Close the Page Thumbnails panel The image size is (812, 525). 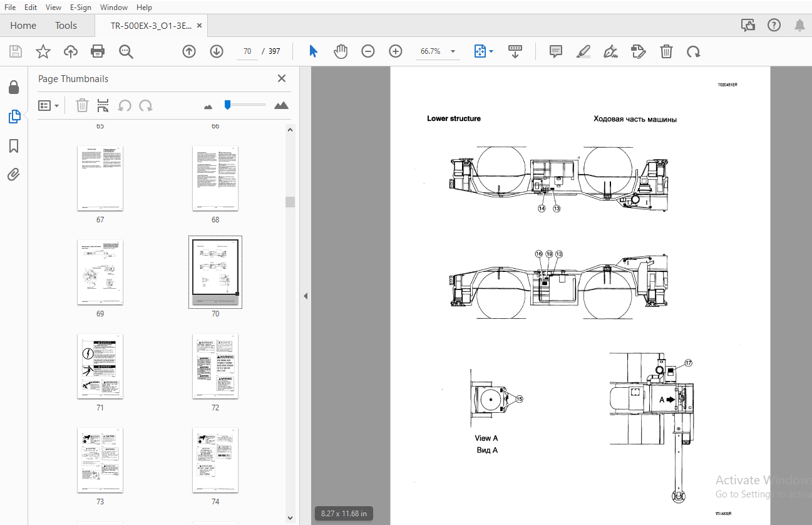pos(282,78)
